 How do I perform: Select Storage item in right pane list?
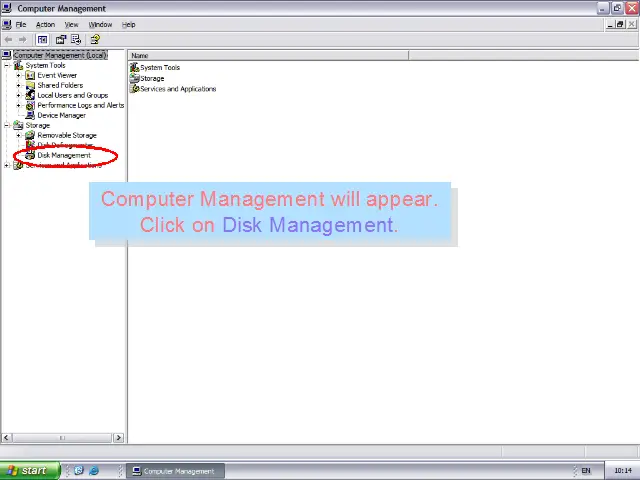(x=152, y=78)
